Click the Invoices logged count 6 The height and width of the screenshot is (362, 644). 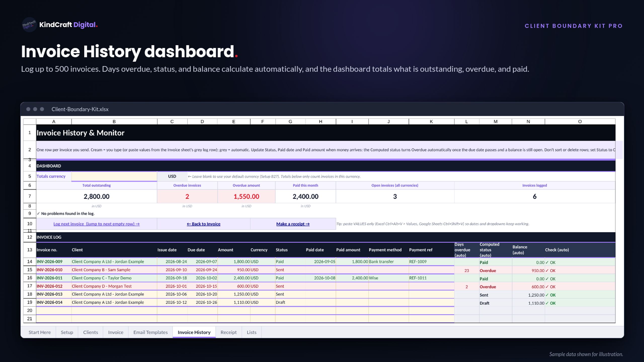coord(535,196)
